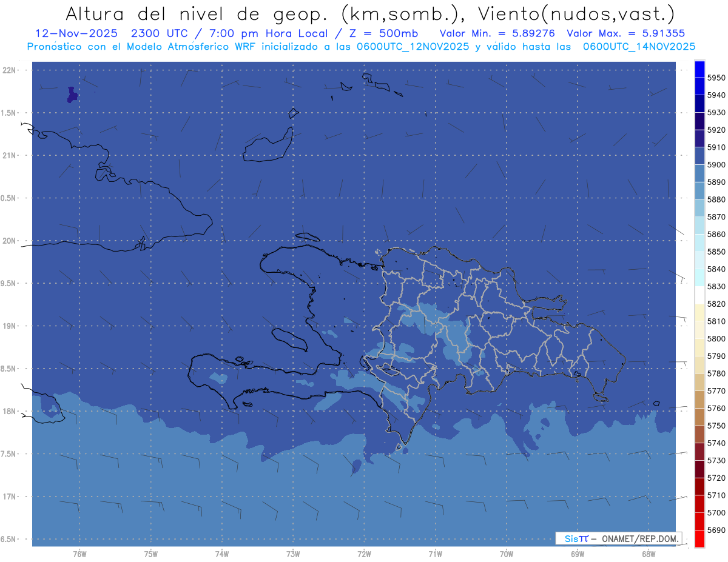The image size is (728, 562).
Task: Click the '5850' colorbar label
Action: (716, 252)
